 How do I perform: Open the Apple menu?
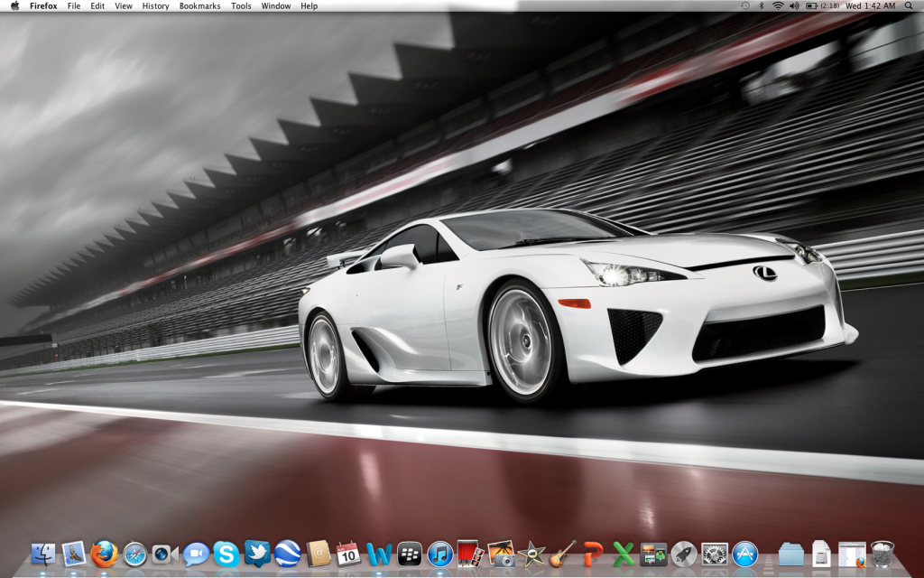click(x=14, y=6)
